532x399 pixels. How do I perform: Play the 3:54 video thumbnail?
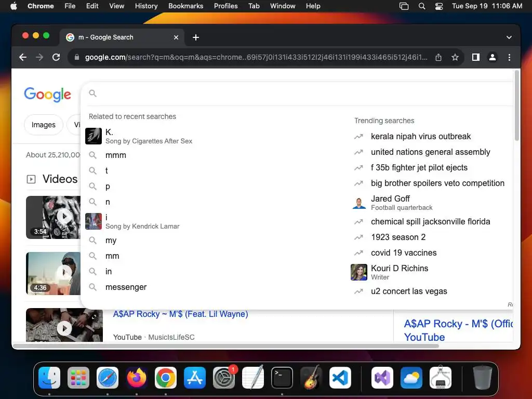(x=54, y=217)
